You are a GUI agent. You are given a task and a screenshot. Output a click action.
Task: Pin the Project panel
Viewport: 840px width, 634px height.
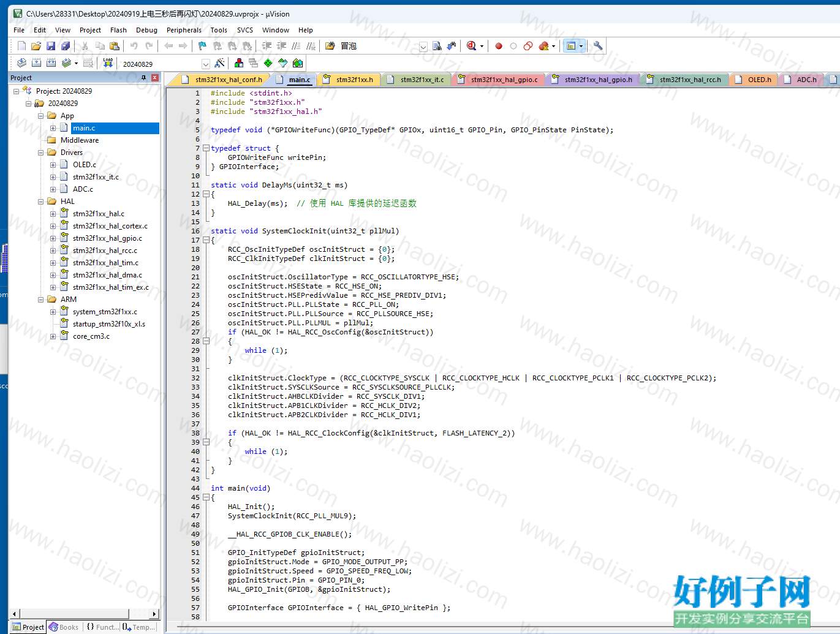tap(144, 78)
